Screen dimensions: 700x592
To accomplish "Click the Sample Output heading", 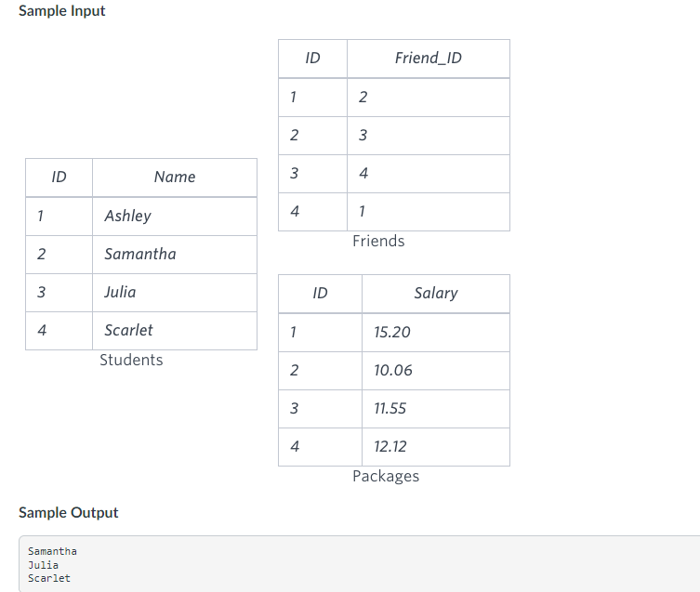I will [68, 512].
